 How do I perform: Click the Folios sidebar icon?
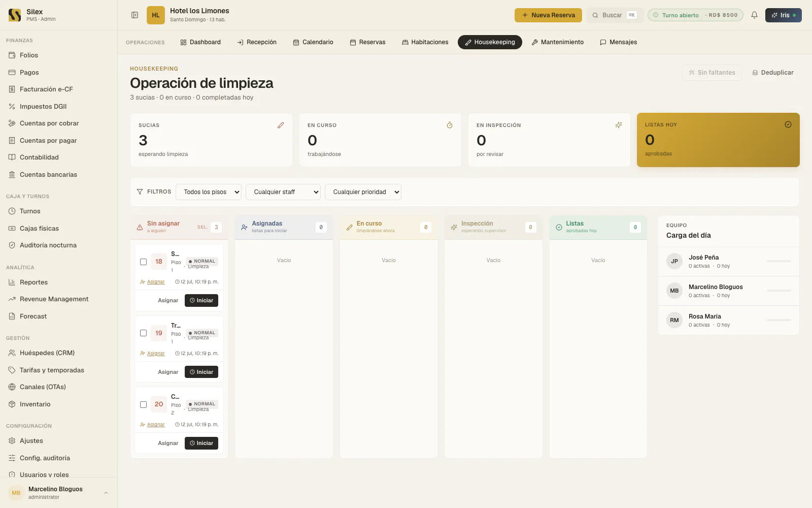pos(12,55)
